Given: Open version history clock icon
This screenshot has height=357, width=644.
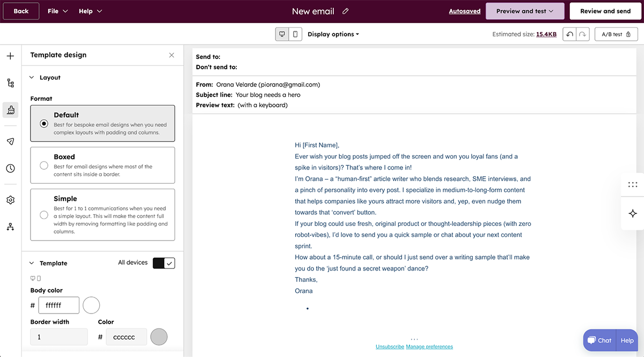Looking at the screenshot, I should point(10,168).
